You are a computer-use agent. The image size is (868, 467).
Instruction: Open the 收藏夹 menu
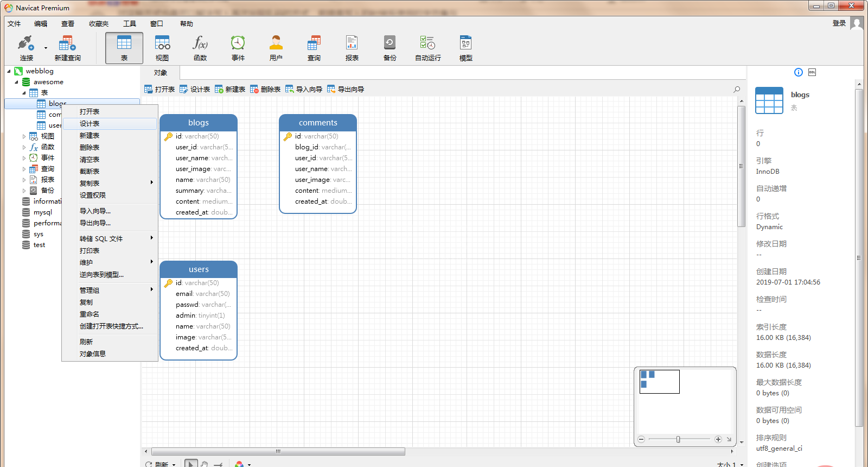pos(99,24)
